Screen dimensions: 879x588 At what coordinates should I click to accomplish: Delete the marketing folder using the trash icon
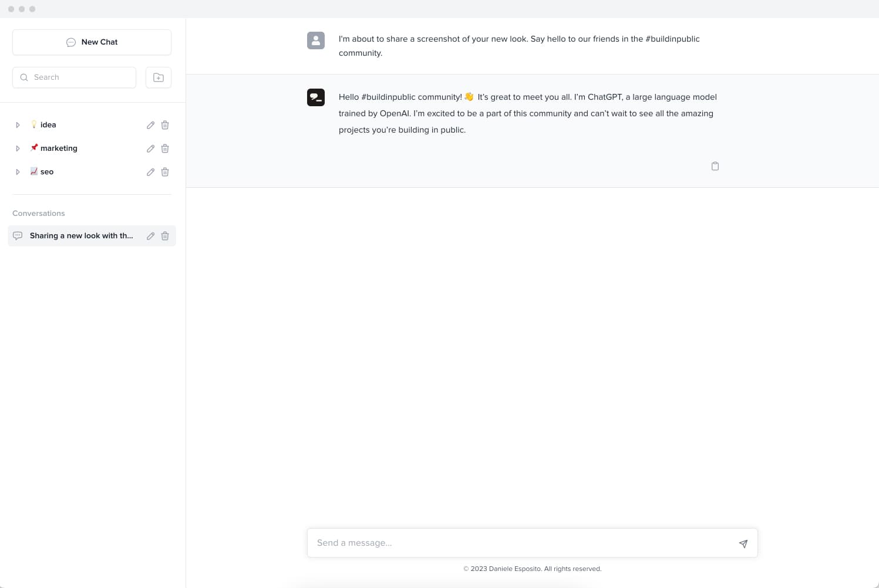click(165, 148)
